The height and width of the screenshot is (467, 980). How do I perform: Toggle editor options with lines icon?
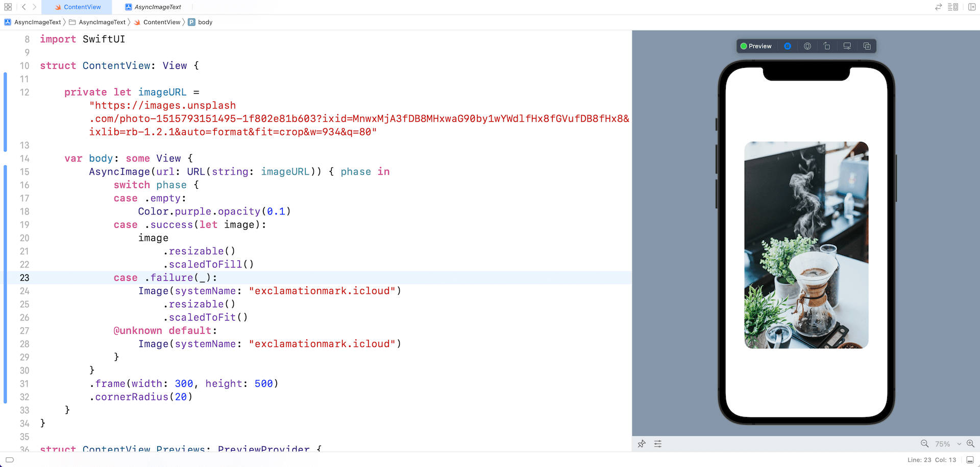coord(953,7)
